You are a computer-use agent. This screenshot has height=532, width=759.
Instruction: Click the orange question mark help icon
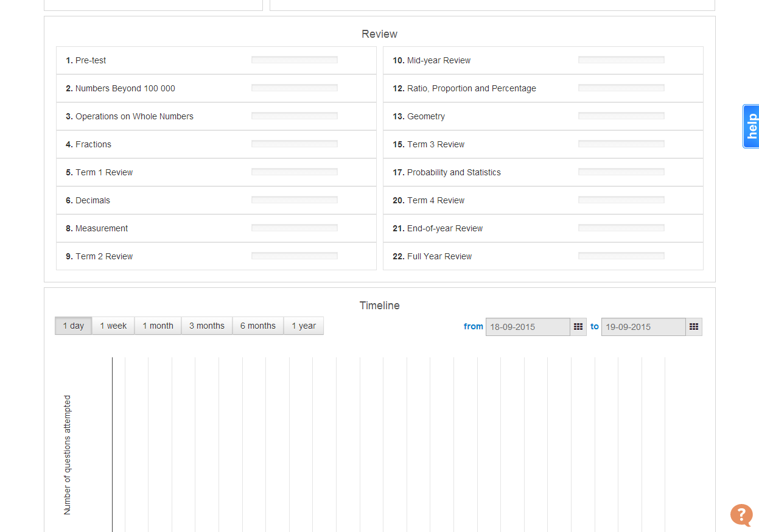741,515
